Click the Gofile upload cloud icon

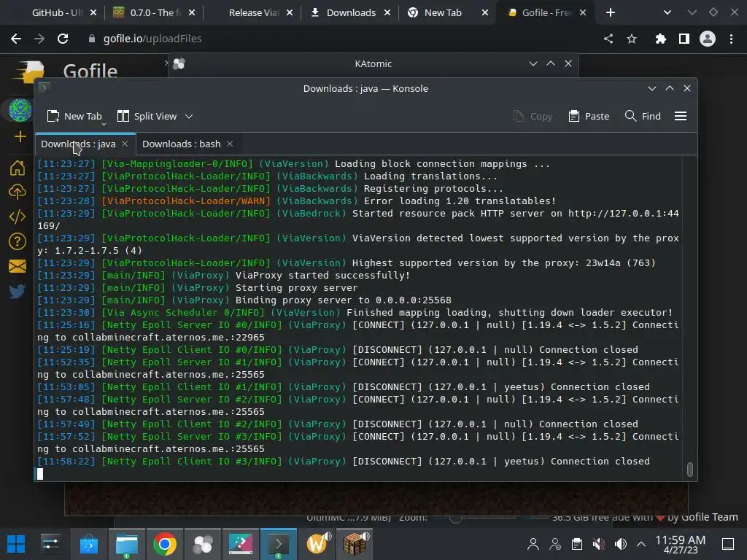[x=18, y=192]
